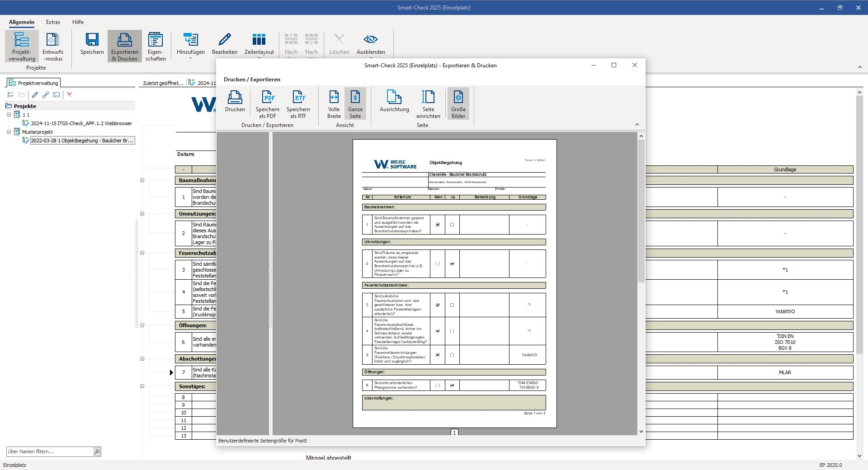Click the preview scrollbar down arrow
The height and width of the screenshot is (470, 868).
(641, 432)
